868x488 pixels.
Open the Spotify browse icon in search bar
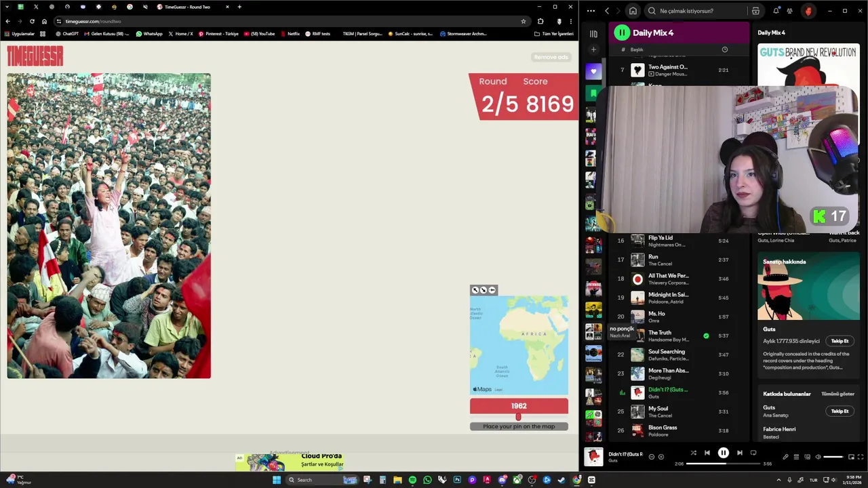coord(755,11)
